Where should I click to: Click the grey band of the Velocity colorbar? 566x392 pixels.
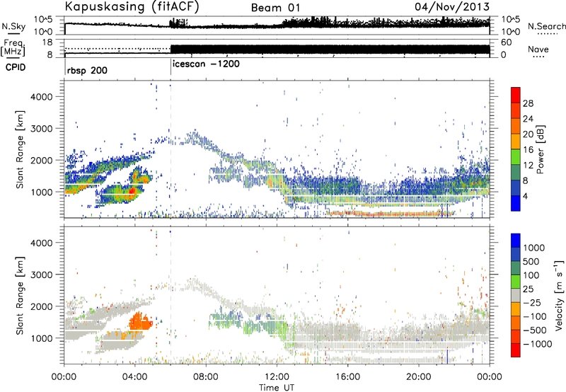pyautogui.click(x=516, y=295)
